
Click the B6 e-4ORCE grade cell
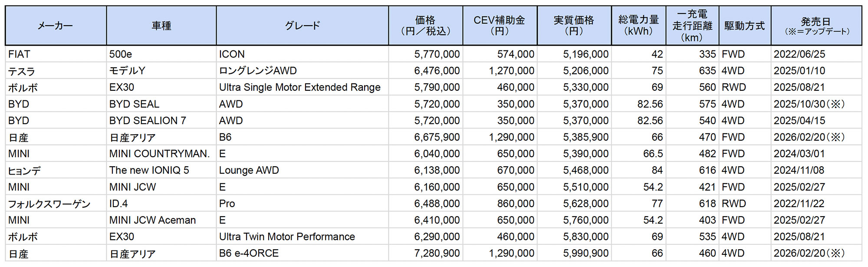tap(249, 253)
